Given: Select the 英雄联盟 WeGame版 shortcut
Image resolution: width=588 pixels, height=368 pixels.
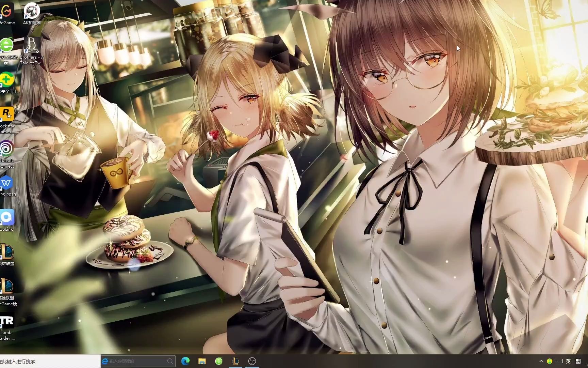Looking at the screenshot, I should pyautogui.click(x=7, y=292).
